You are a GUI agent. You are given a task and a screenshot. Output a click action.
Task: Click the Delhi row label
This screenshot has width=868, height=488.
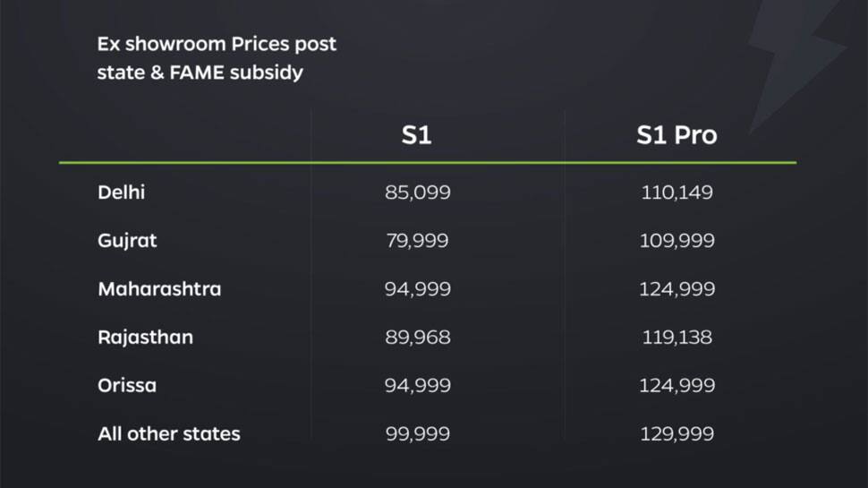(x=121, y=193)
